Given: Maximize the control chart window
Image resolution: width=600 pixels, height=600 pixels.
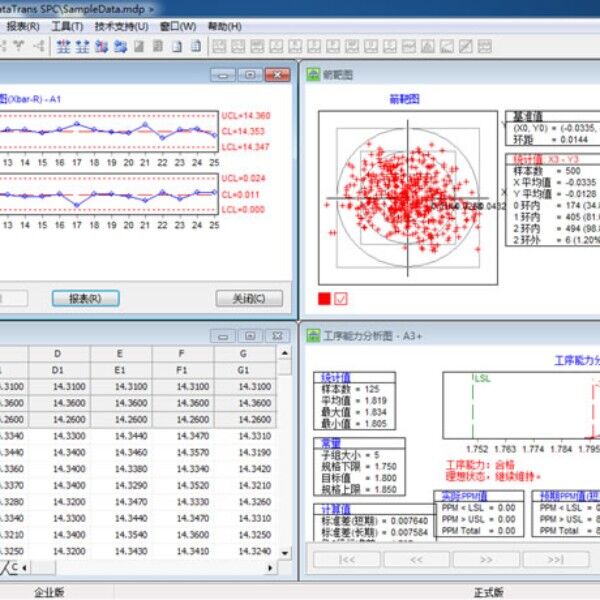Looking at the screenshot, I should tap(249, 75).
